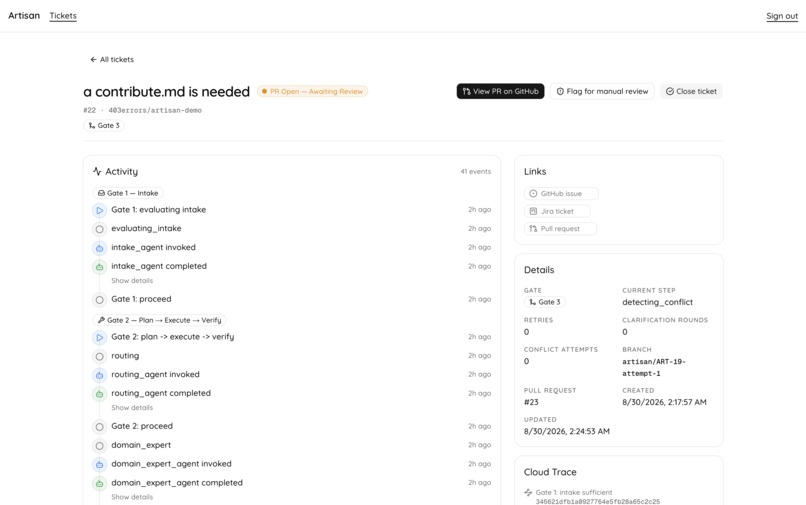
Task: Expand Show details under intake_agent completed
Action: [x=132, y=281]
